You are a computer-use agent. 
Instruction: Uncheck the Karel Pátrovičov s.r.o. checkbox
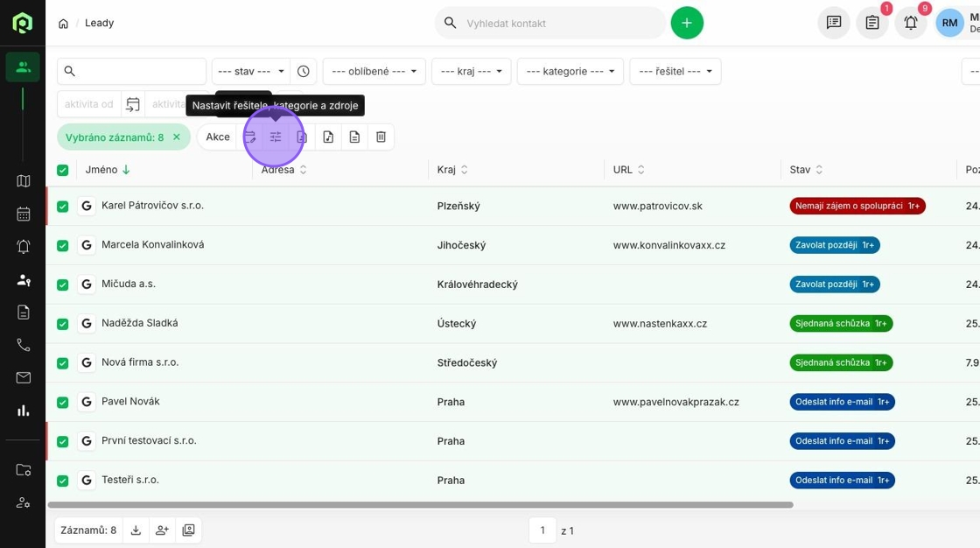click(x=62, y=207)
